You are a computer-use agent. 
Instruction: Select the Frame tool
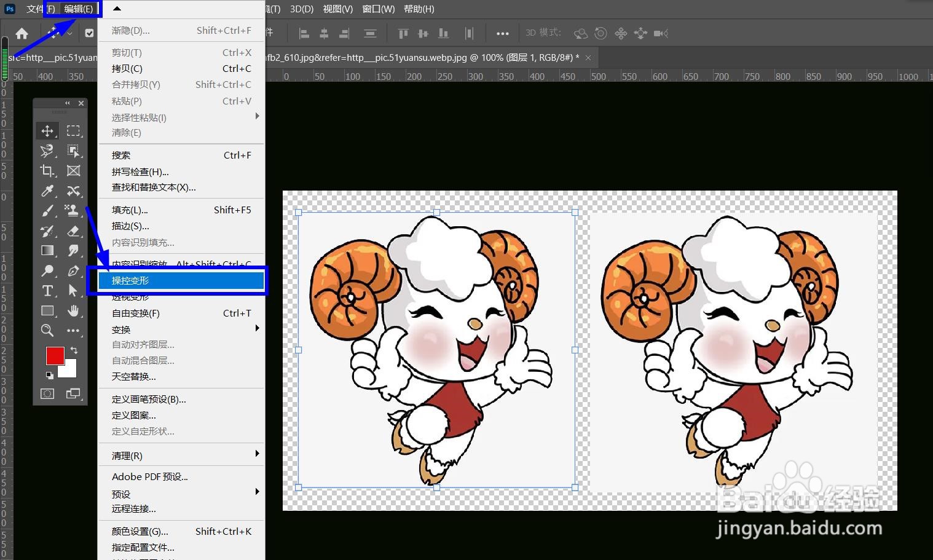[74, 171]
